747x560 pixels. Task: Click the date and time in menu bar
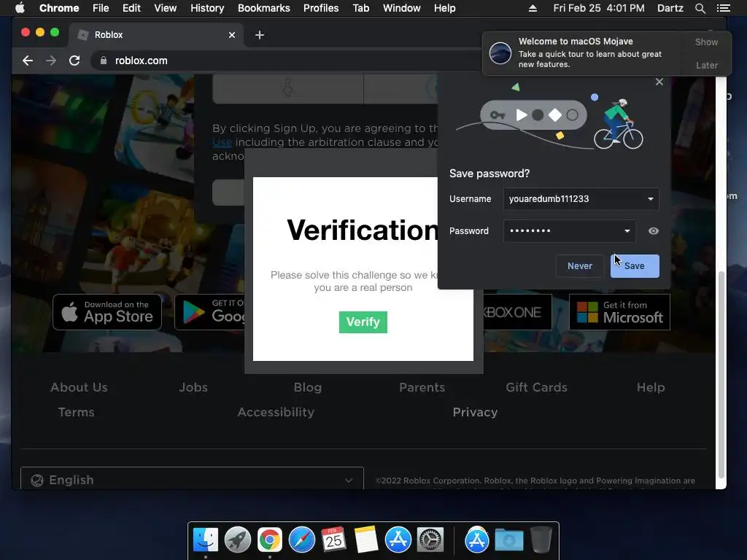pyautogui.click(x=599, y=8)
